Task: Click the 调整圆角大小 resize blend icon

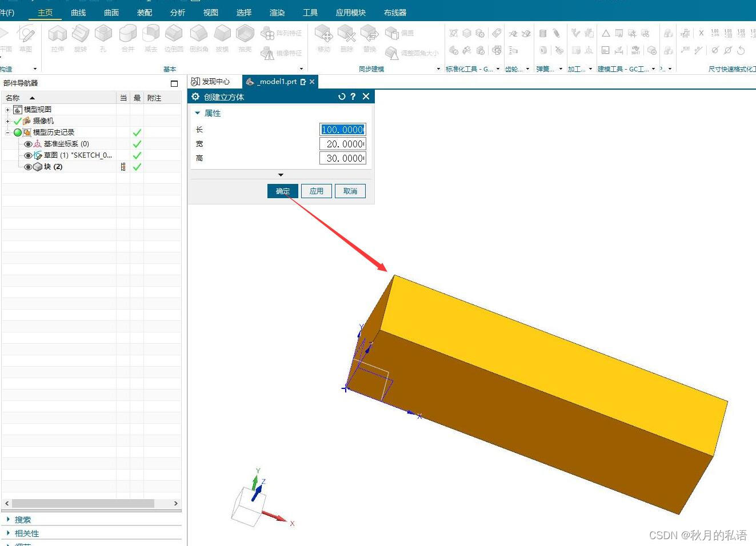Action: click(x=392, y=53)
